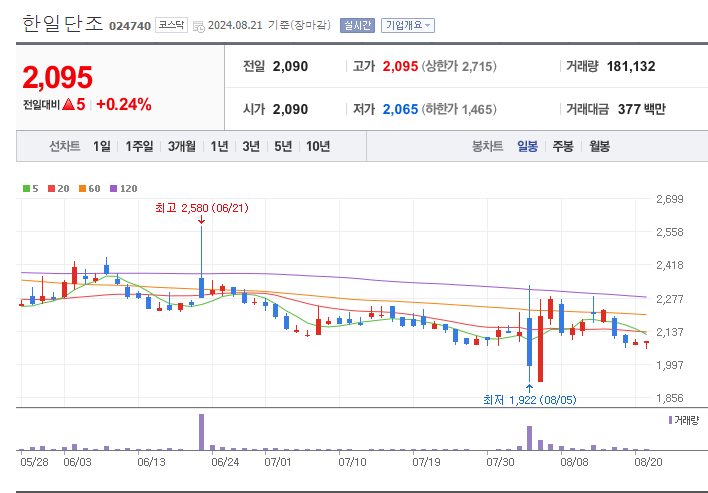The image size is (708, 493).
Task: Click the 거래량 181,132 volume value
Action: point(631,66)
